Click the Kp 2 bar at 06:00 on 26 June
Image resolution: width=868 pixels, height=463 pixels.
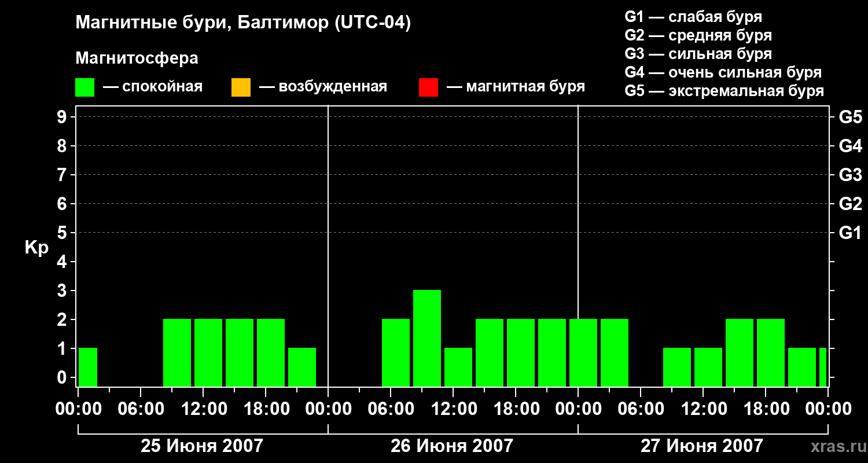pyautogui.click(x=396, y=352)
